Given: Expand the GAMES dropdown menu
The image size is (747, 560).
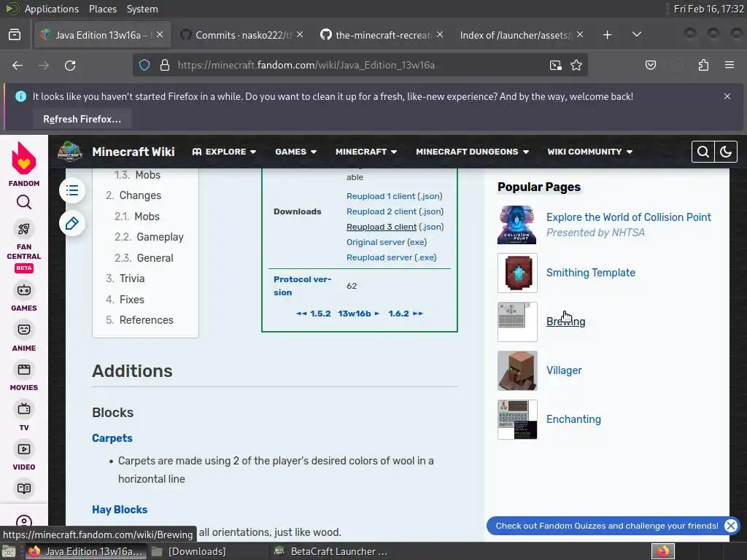Looking at the screenshot, I should [296, 152].
